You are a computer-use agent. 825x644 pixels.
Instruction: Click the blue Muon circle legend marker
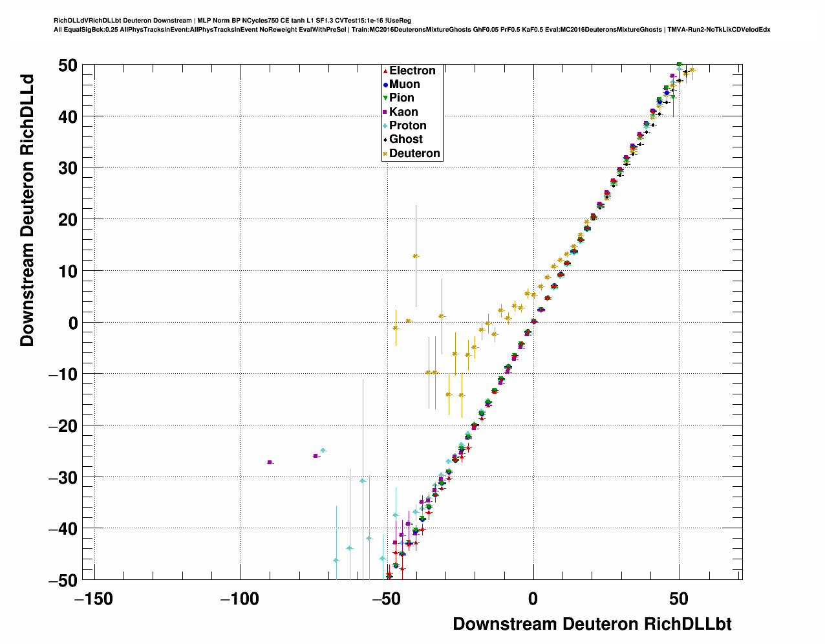click(385, 85)
